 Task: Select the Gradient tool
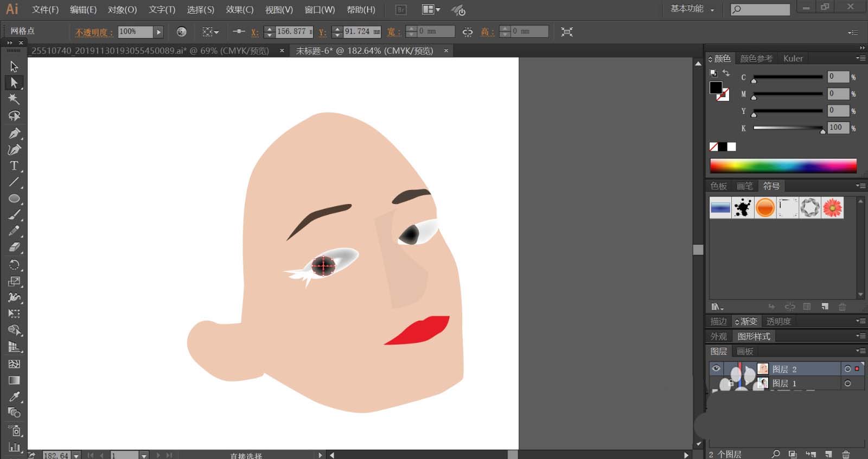pyautogui.click(x=14, y=380)
